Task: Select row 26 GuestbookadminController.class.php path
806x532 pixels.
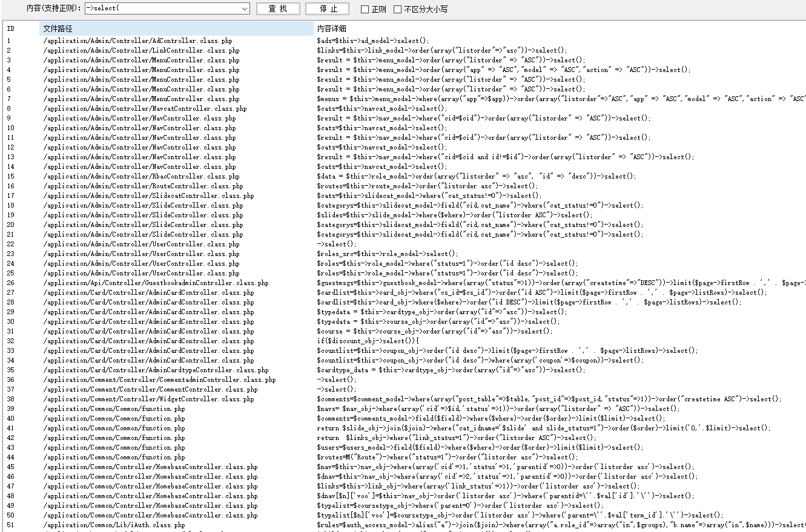Action: click(156, 283)
